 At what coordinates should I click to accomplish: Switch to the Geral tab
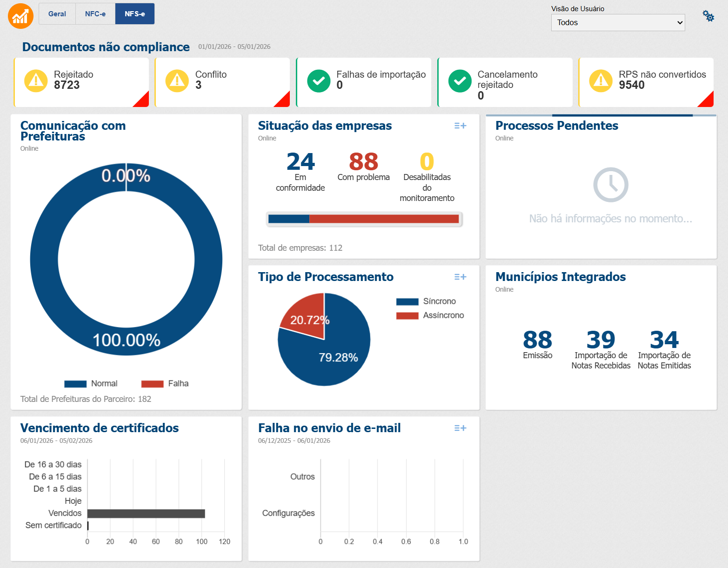57,14
